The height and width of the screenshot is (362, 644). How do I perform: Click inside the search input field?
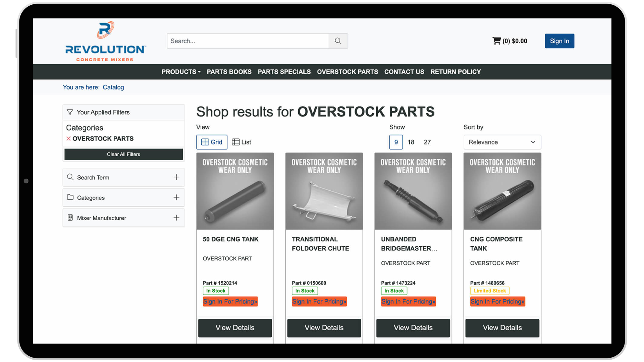click(x=248, y=41)
